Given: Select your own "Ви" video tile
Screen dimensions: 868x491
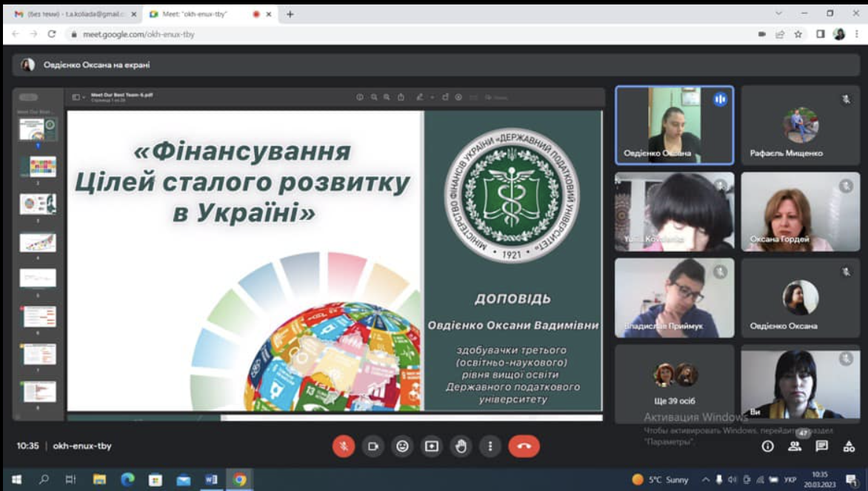Looking at the screenshot, I should pos(801,384).
